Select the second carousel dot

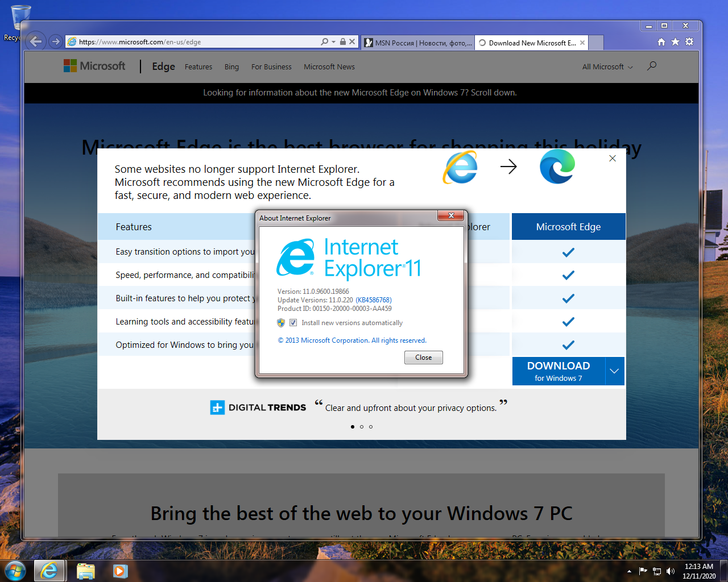click(x=362, y=427)
